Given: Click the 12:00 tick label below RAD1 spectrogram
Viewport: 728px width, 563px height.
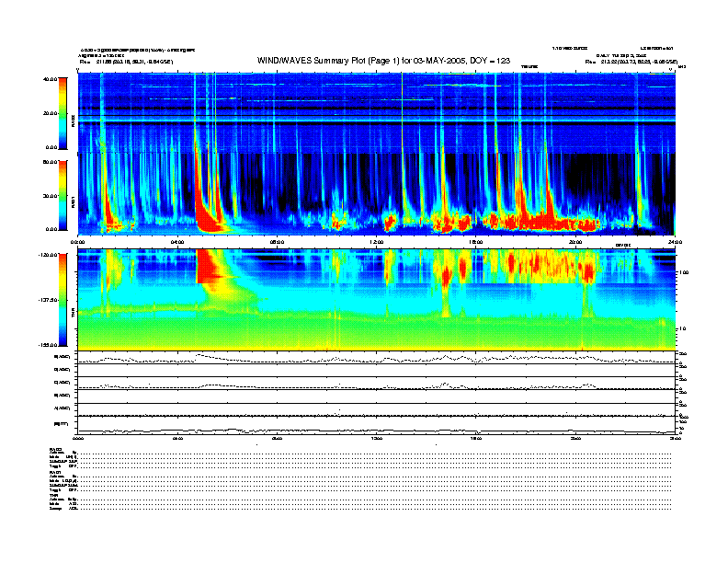Looking at the screenshot, I should tap(377, 242).
